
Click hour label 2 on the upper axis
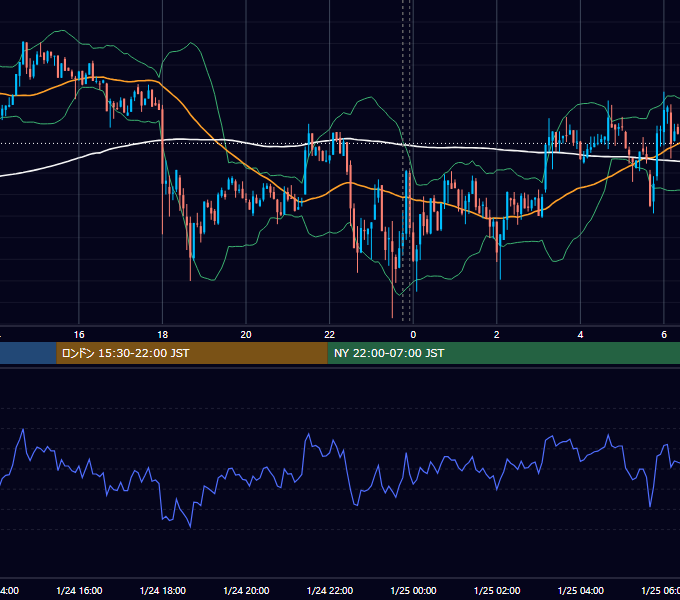497,335
